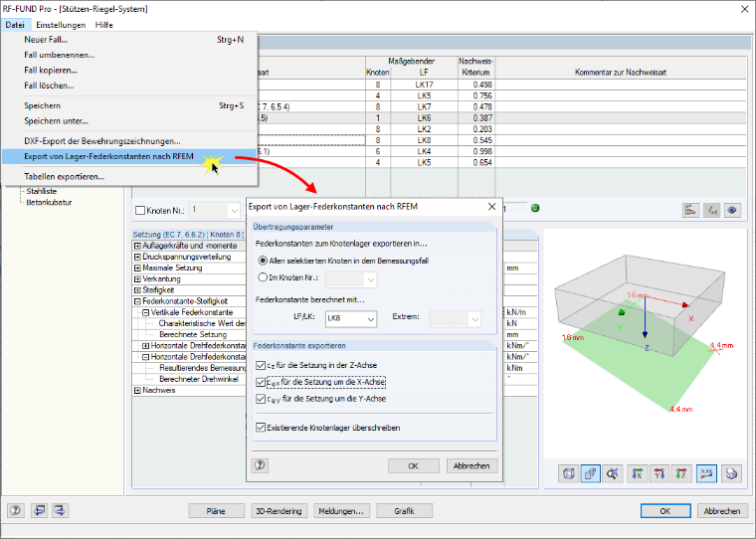This screenshot has width=756, height=539.
Task: Click Abbrechen in main RF-FUND window
Action: [722, 511]
